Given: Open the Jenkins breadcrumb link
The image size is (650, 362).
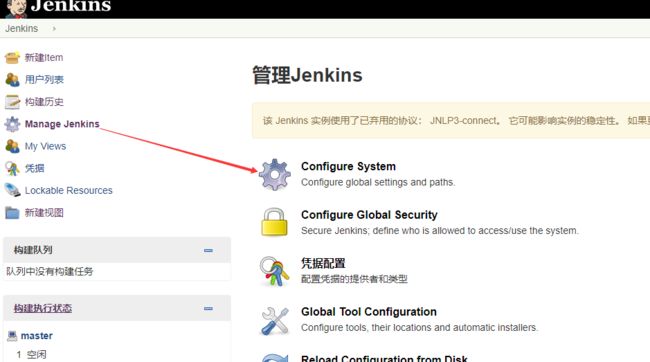Looking at the screenshot, I should click(22, 29).
